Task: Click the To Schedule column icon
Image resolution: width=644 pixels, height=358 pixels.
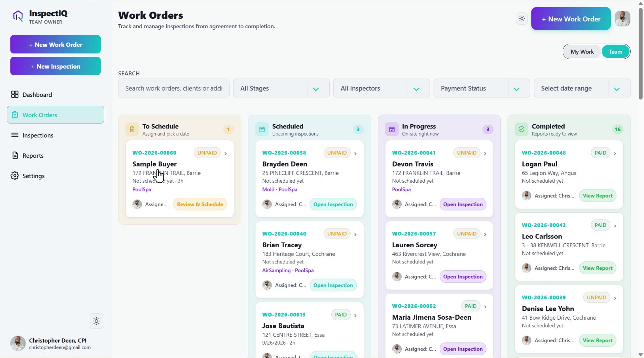Action: click(132, 129)
